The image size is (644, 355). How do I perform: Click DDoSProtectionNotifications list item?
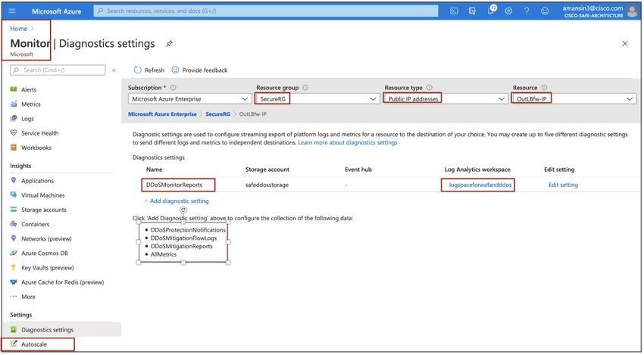[188, 230]
